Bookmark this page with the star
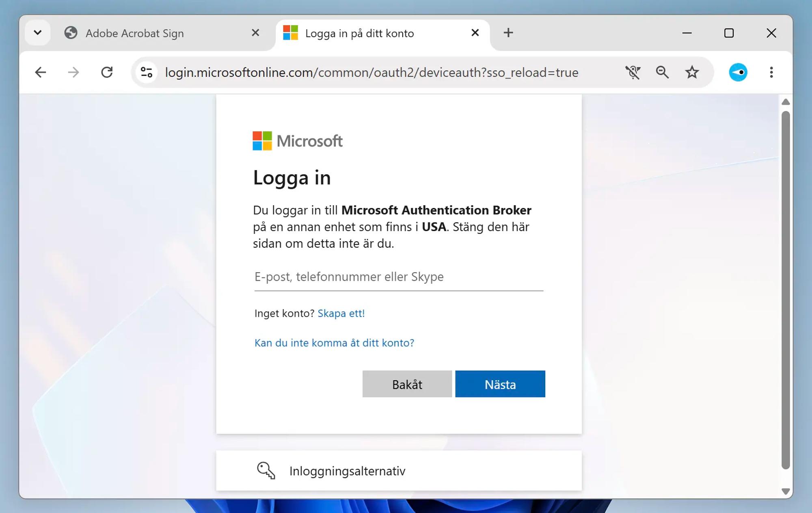The width and height of the screenshot is (812, 513). 692,72
